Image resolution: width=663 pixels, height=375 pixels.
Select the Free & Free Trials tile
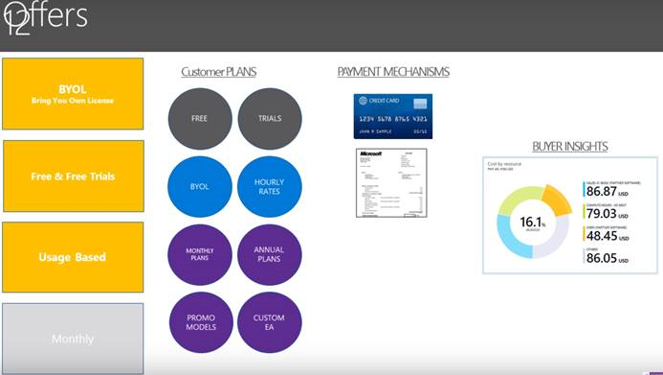74,176
